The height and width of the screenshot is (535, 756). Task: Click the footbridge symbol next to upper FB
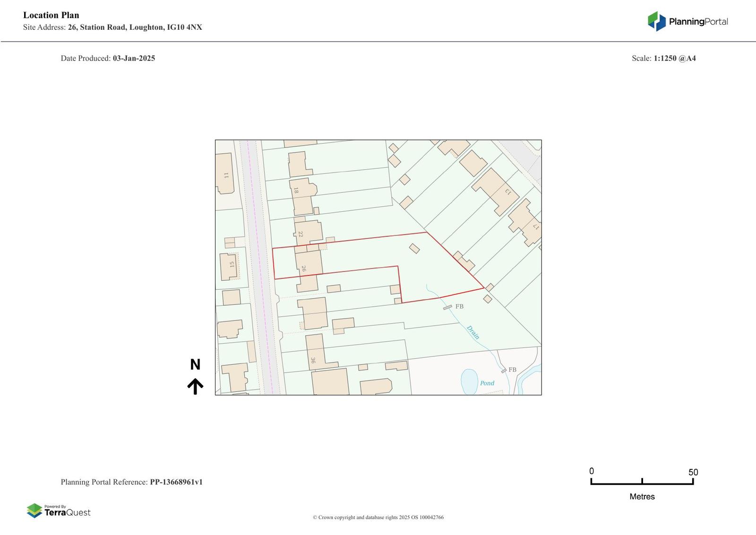[447, 307]
